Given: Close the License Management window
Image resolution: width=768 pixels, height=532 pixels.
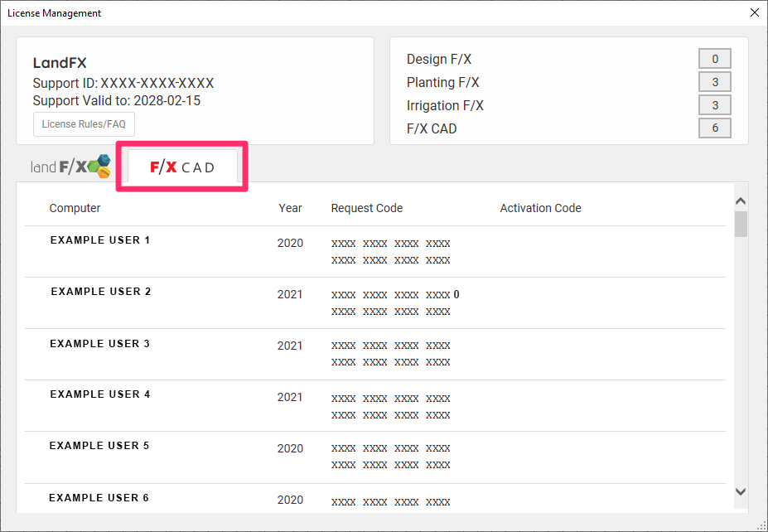Looking at the screenshot, I should click(x=755, y=12).
